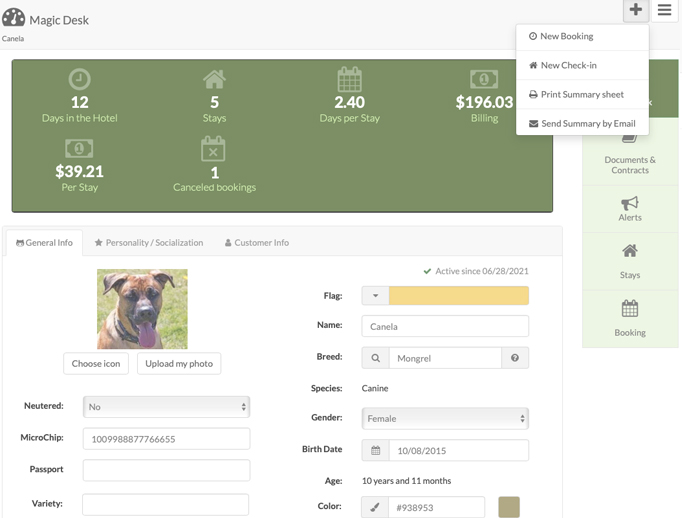Click the money icon above Per Stay
Image resolution: width=682 pixels, height=518 pixels.
(79, 149)
